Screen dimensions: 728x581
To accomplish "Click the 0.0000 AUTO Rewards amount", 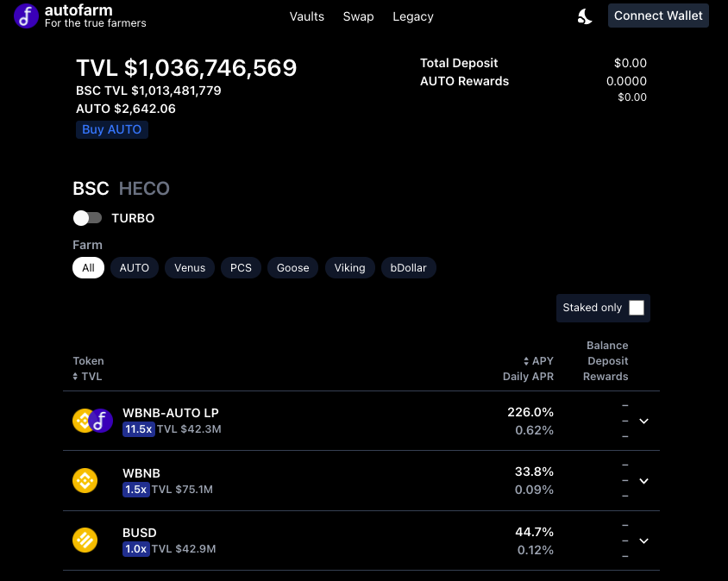I will click(626, 81).
